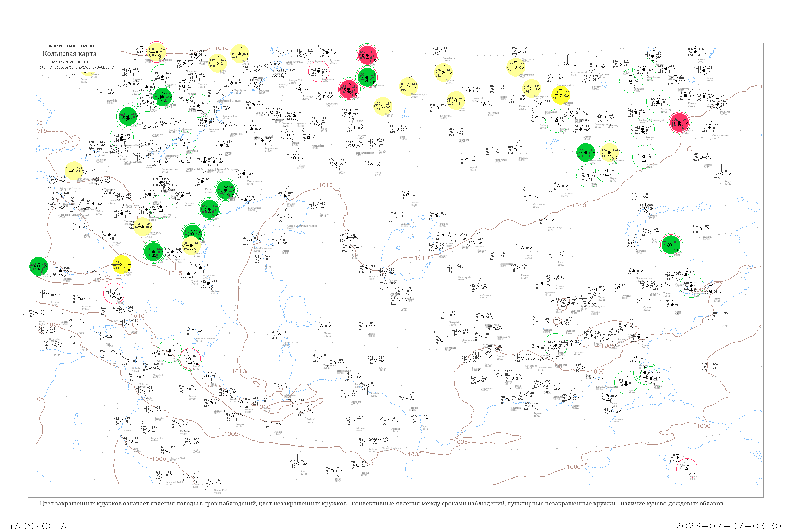Click the station label "Яшкуль 34866"
The height and width of the screenshot is (532, 798).
click(x=189, y=204)
